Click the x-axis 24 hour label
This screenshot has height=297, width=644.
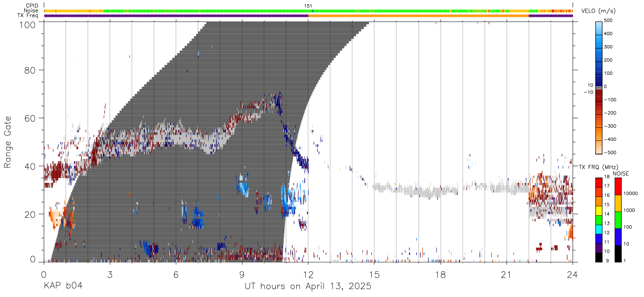573,274
